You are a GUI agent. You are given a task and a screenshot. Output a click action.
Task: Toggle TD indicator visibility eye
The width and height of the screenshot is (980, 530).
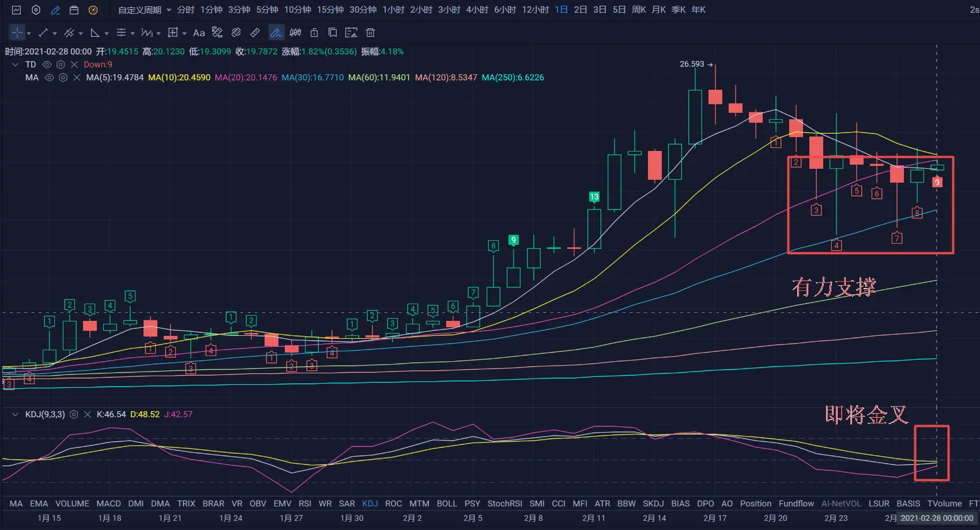tap(47, 65)
